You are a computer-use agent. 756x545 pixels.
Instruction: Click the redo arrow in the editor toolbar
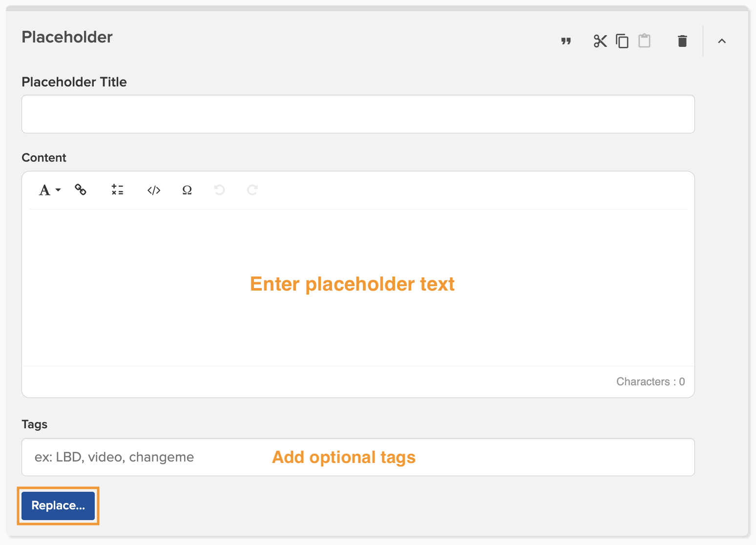click(x=252, y=190)
